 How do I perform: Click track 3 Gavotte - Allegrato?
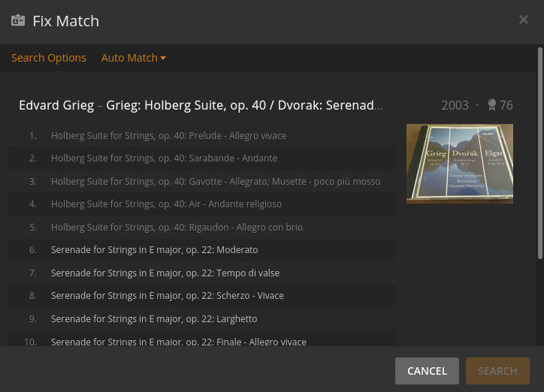[x=215, y=181]
